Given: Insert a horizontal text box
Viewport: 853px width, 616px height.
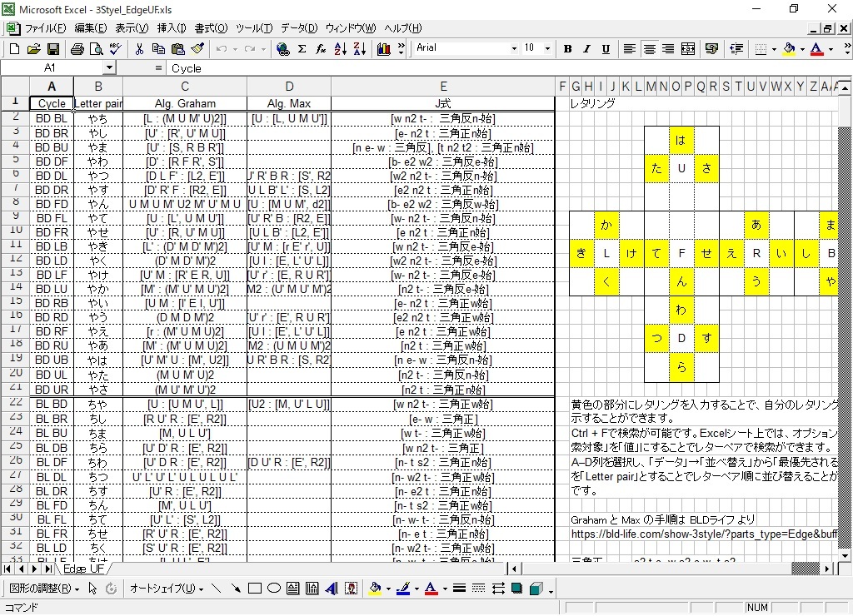Looking at the screenshot, I should click(292, 589).
